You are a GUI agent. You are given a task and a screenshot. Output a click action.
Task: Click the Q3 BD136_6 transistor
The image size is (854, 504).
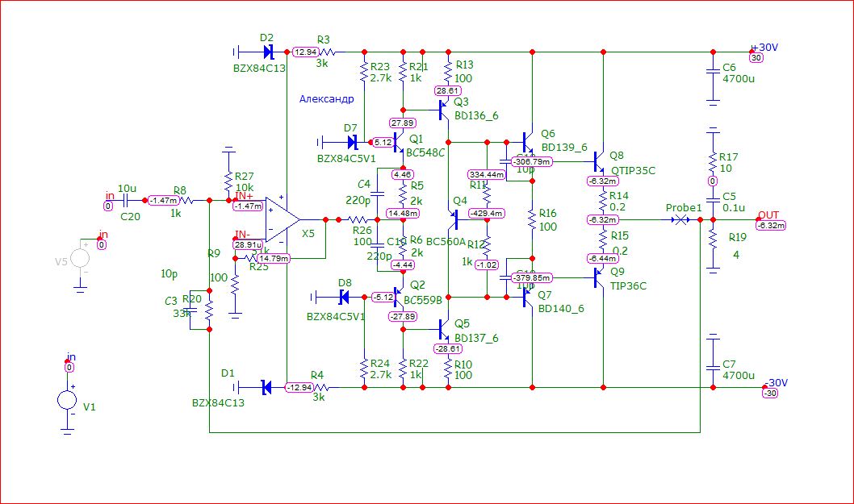pyautogui.click(x=444, y=110)
